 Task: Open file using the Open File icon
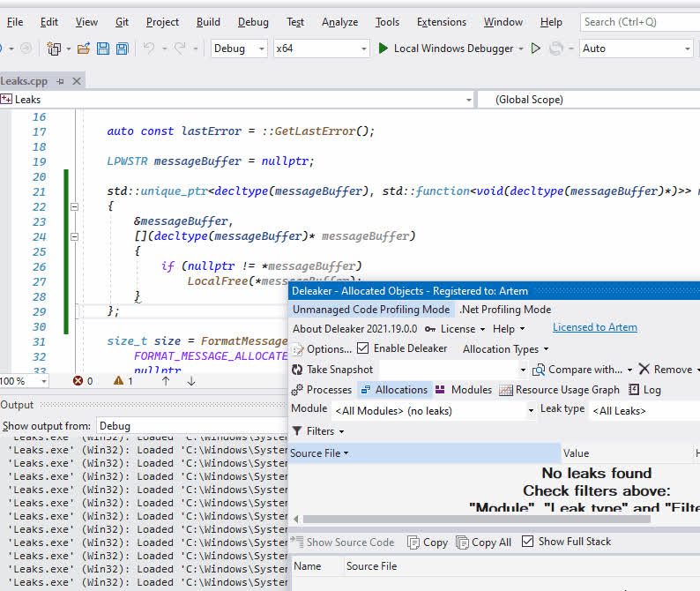coord(84,49)
